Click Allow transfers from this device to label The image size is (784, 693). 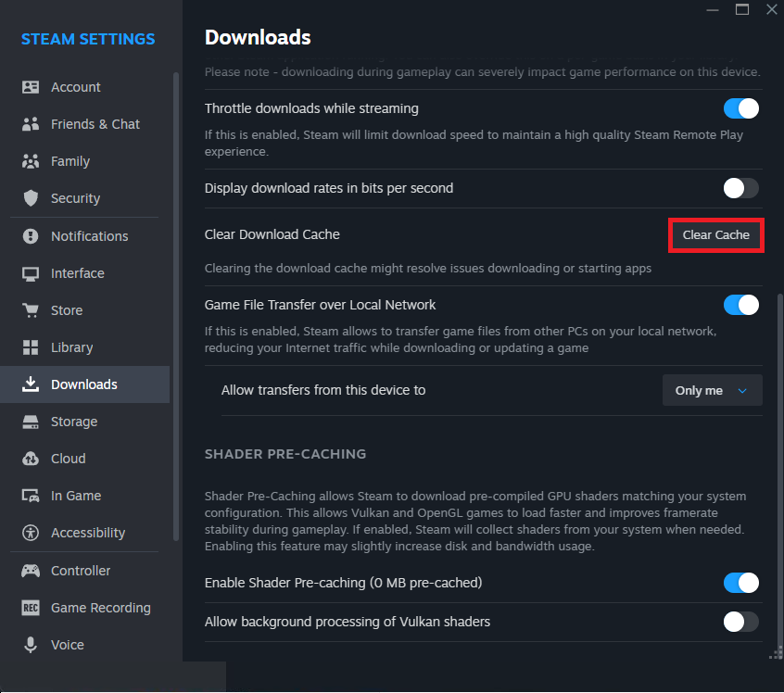click(x=323, y=390)
